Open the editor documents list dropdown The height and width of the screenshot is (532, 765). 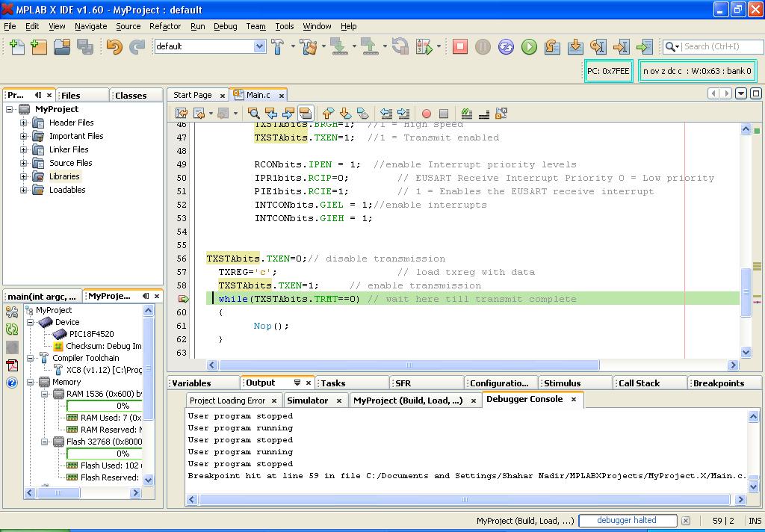[740, 93]
